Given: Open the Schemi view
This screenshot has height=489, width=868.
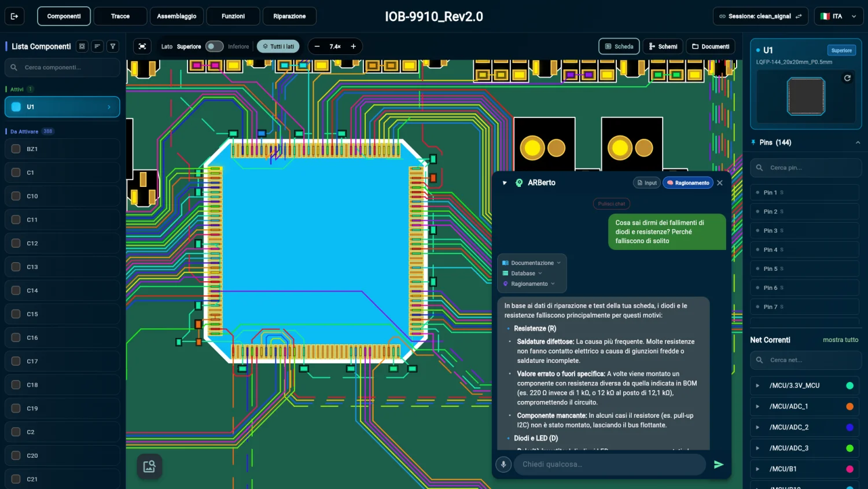Looking at the screenshot, I should pos(663,46).
